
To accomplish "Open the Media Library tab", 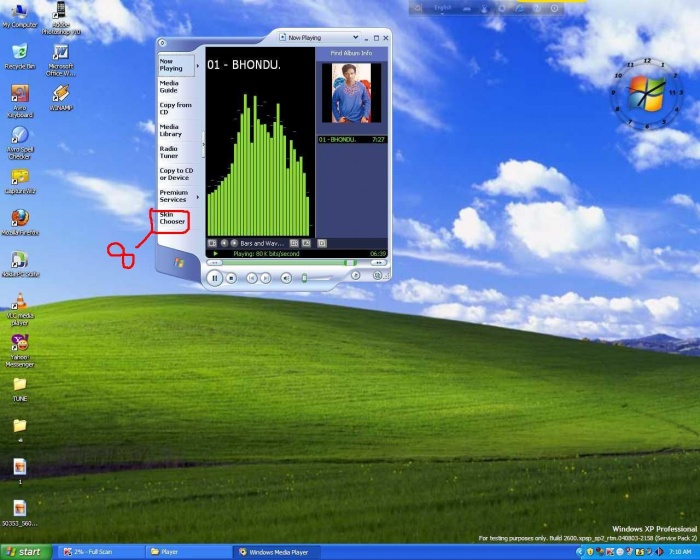I will [x=171, y=130].
